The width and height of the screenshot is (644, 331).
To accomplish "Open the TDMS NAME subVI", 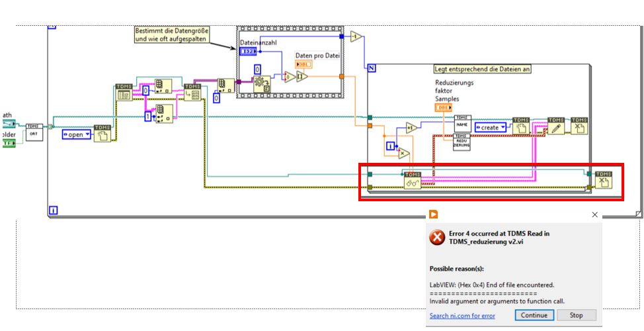I will pos(462,123).
